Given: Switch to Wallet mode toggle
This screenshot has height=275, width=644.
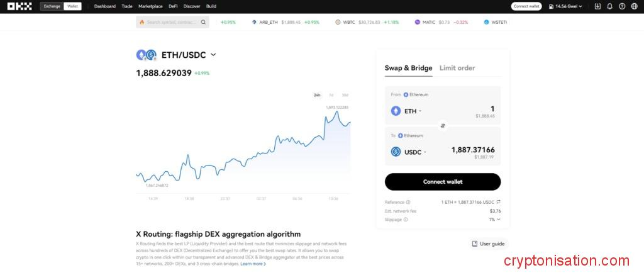Looking at the screenshot, I should coord(72,6).
